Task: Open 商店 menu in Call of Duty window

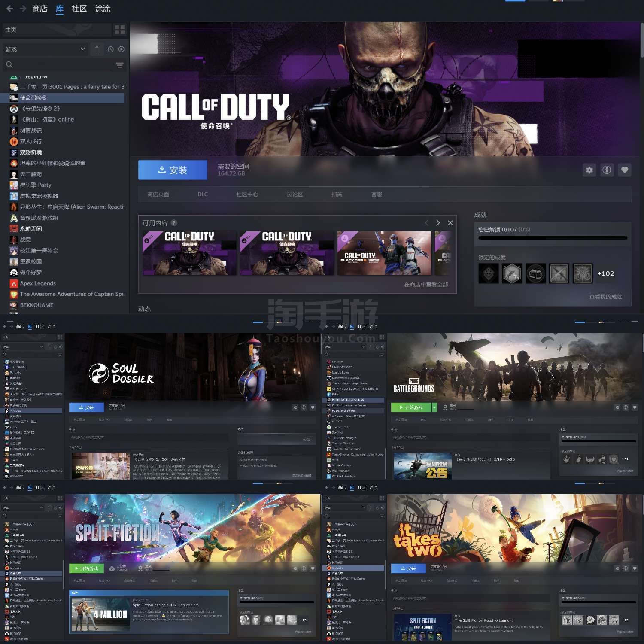Action: [40, 9]
